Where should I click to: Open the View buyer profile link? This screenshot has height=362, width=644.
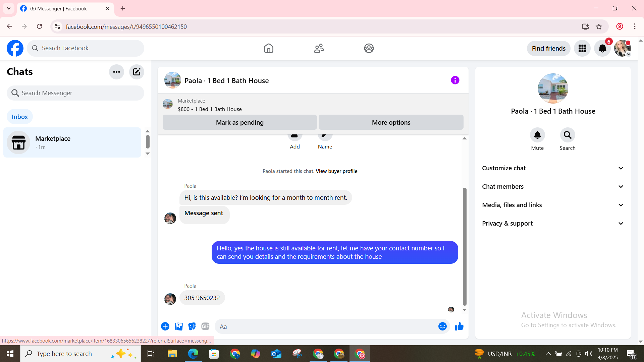coord(336,171)
